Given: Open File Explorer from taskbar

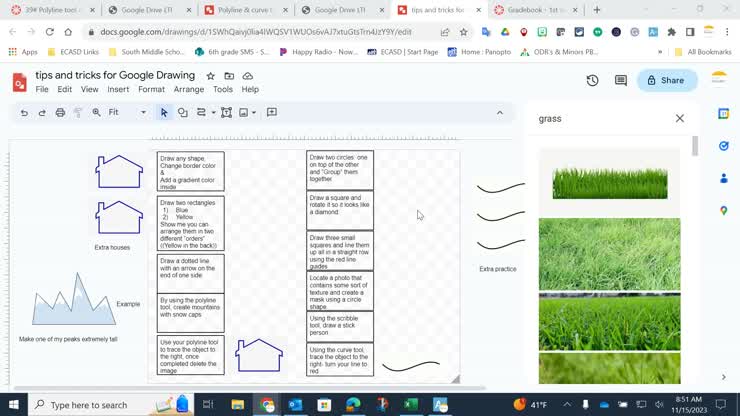Looking at the screenshot, I should [x=237, y=405].
